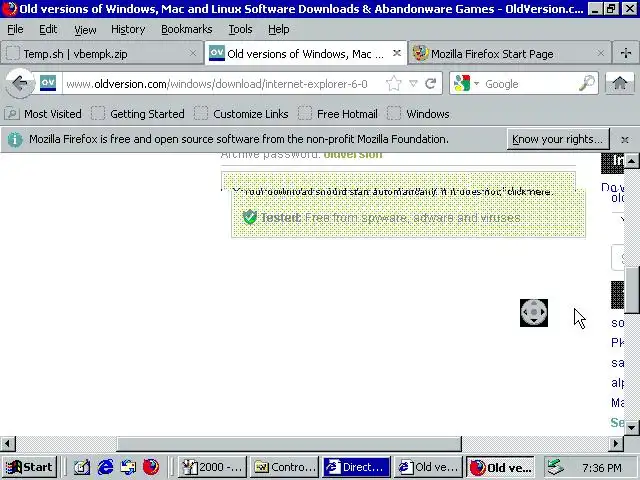The image size is (640, 480).
Task: Click the vertical scrollbar up arrow
Action: [631, 161]
